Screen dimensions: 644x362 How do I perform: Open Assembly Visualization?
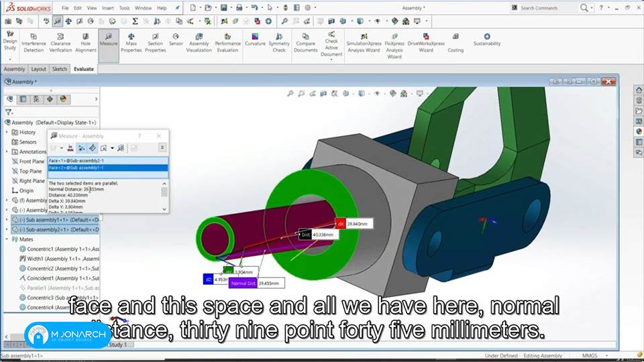[x=199, y=43]
